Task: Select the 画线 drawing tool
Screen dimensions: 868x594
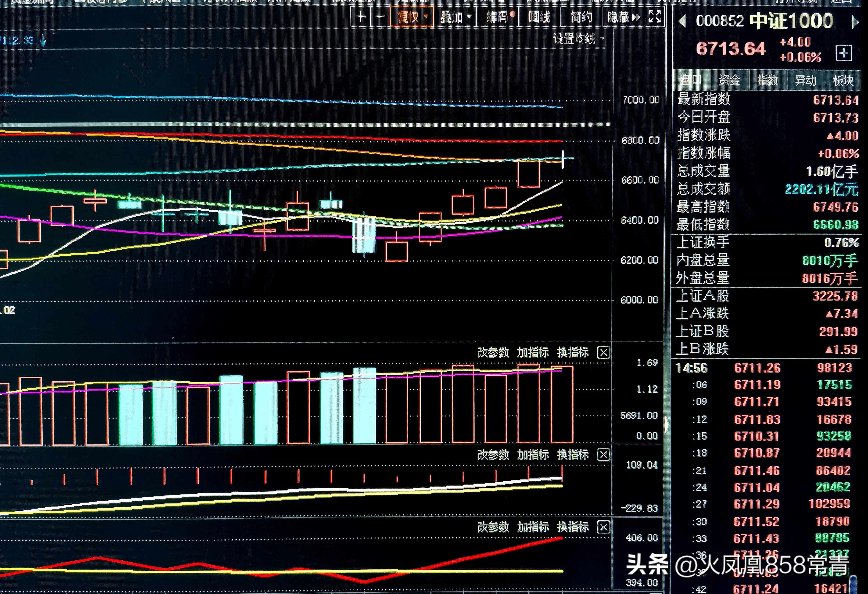Action: [x=539, y=17]
